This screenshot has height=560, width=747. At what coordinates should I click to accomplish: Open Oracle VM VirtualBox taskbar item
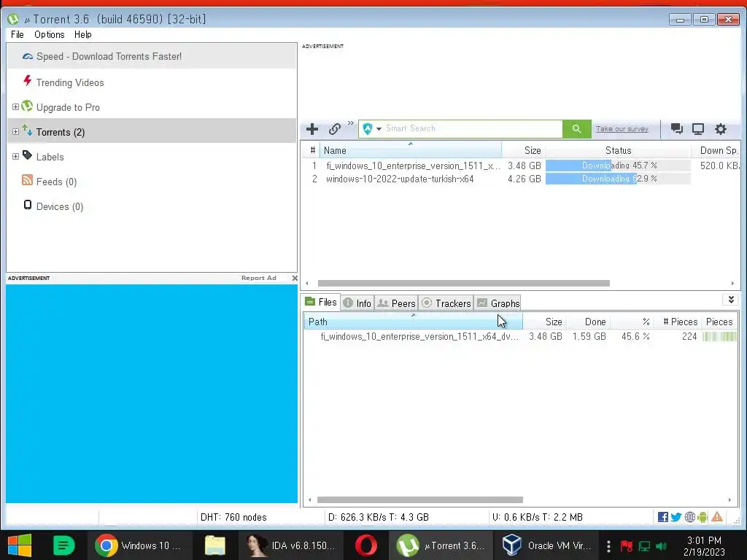click(547, 545)
